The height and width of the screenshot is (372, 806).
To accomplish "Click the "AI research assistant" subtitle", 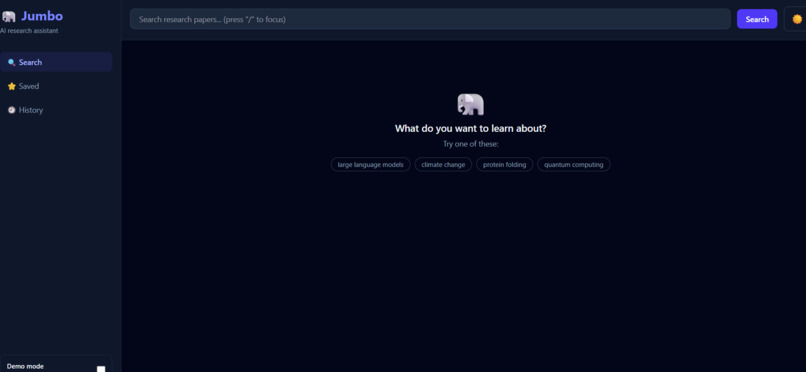I will 29,31.
